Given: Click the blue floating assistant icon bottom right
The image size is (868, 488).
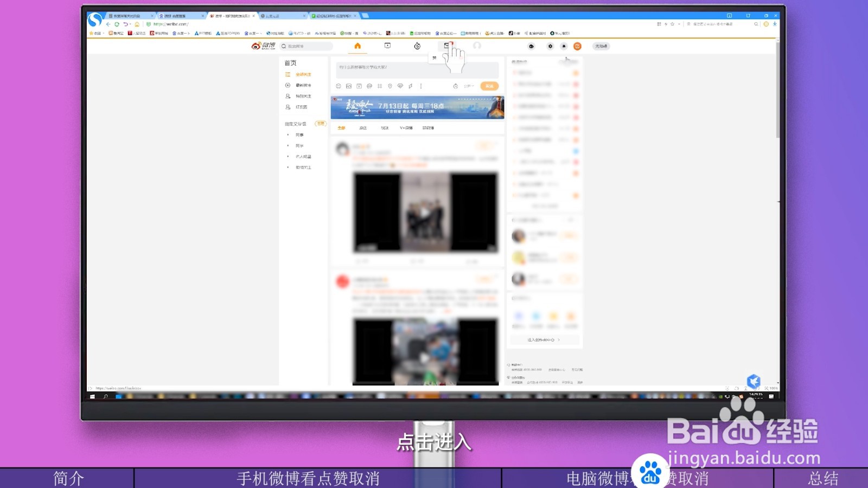Looking at the screenshot, I should [x=754, y=381].
